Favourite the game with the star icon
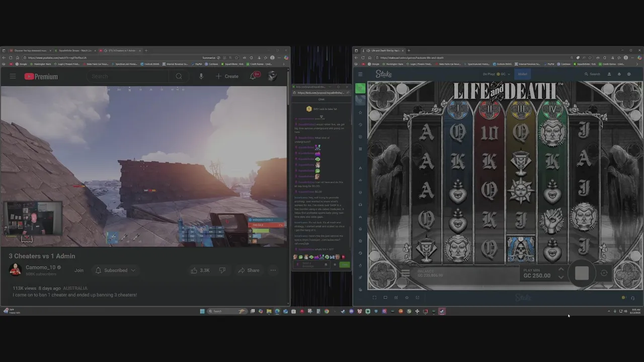 click(x=407, y=298)
